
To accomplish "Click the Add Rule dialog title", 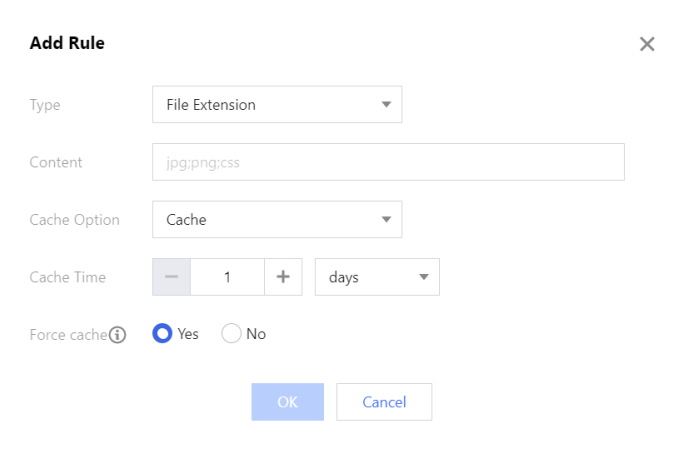I will tap(67, 43).
